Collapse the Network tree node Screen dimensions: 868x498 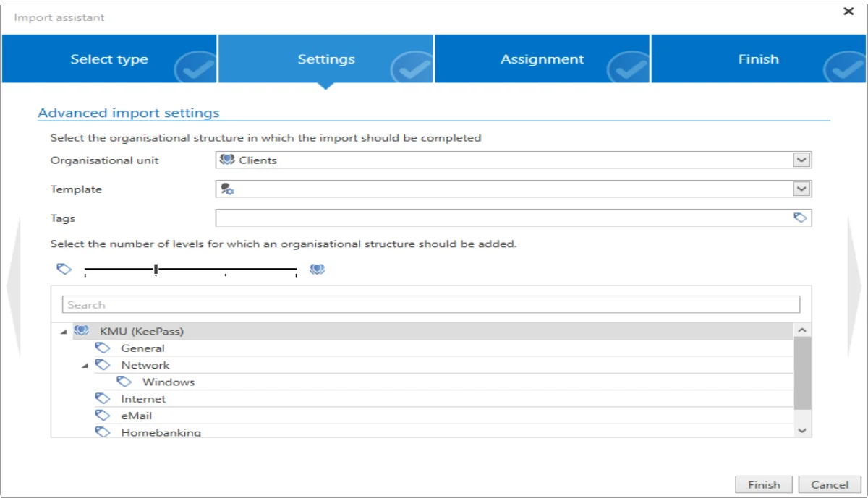[85, 366]
